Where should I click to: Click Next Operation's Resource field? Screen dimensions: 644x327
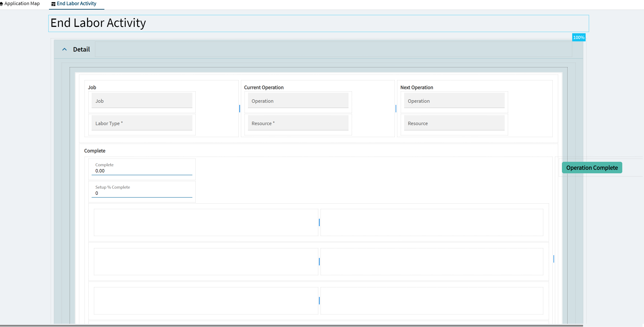coord(454,123)
